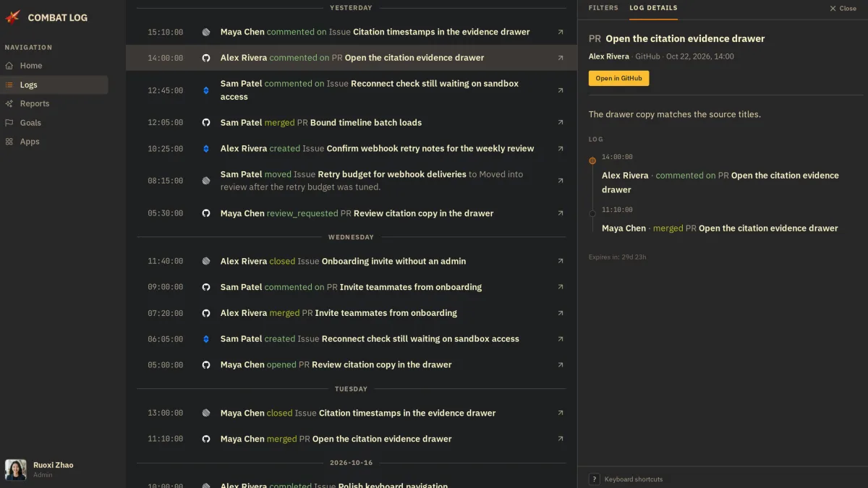Screen dimensions: 868x488
Task: Open external link for 11:10 Maya Chen merged
Action: (x=561, y=439)
